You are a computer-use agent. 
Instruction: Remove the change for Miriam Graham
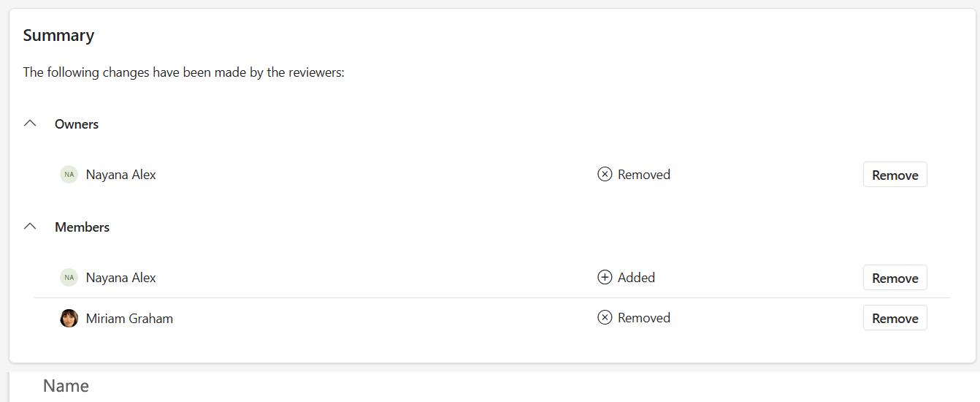pos(895,318)
